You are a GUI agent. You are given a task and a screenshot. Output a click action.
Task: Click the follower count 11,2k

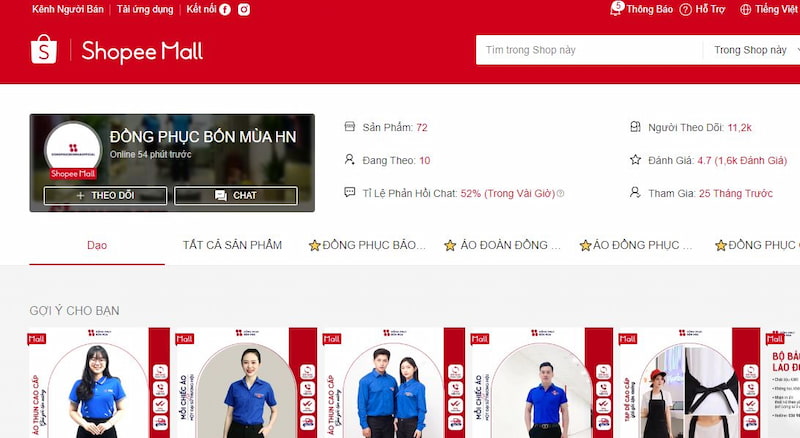pos(740,128)
